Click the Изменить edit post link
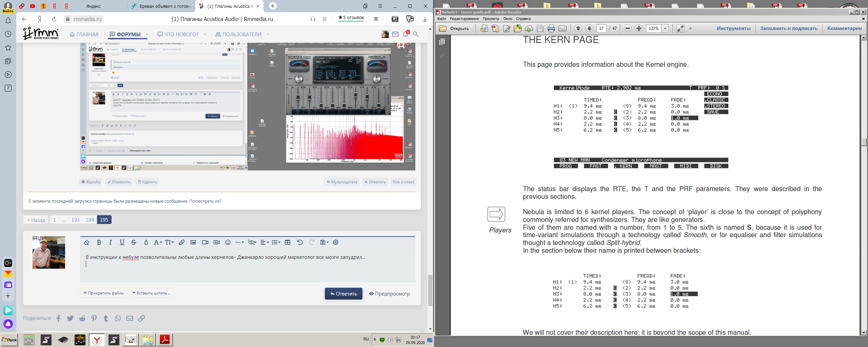Screen dimensions: 868x347 (119, 182)
